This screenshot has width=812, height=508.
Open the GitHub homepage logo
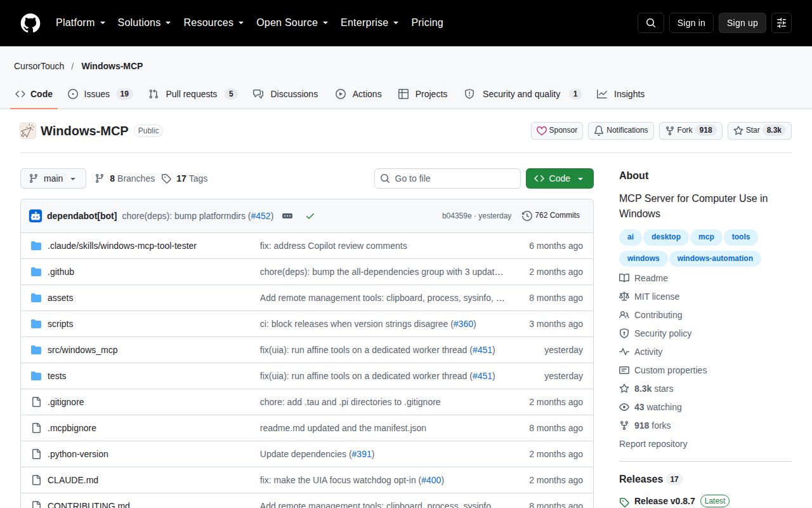(x=30, y=23)
